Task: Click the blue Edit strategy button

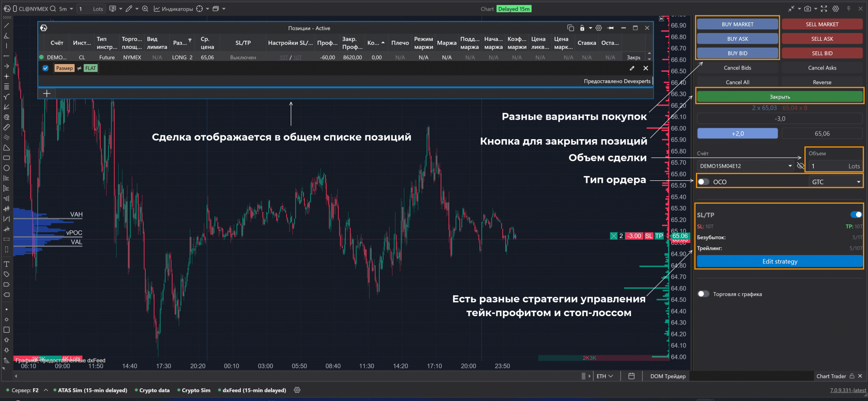Action: click(x=779, y=261)
